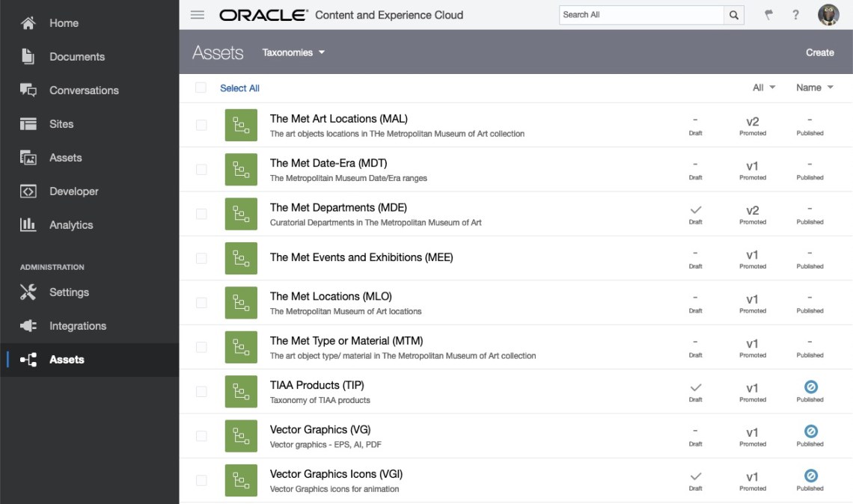Viewport: 853px width, 504px height.
Task: Tick The Met Departments (MDE) checkbox
Action: (x=201, y=214)
